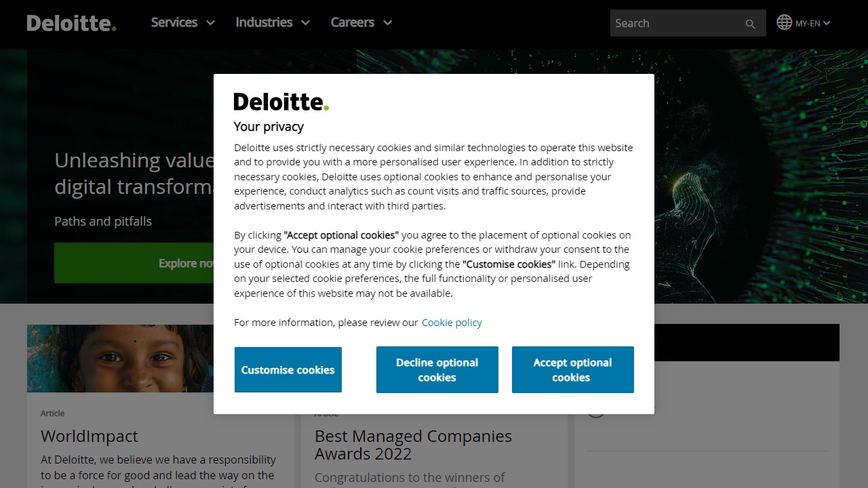The height and width of the screenshot is (488, 868).
Task: Open the Cookie policy link
Action: pos(452,323)
